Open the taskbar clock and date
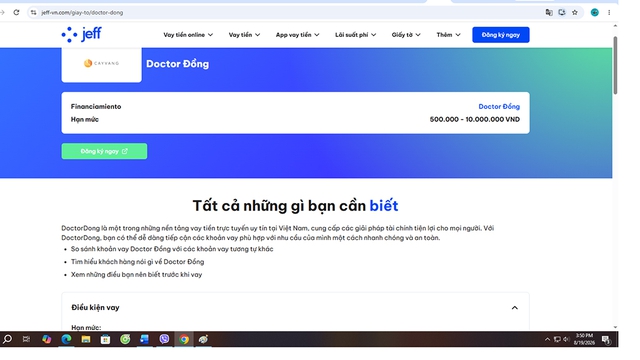Viewport: 640px width, 360px height. coord(584,339)
